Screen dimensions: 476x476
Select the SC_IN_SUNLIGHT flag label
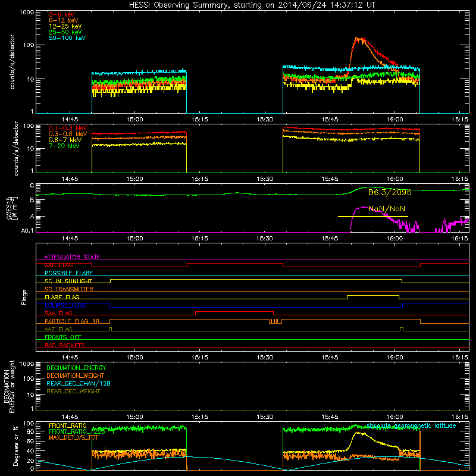pos(68,281)
